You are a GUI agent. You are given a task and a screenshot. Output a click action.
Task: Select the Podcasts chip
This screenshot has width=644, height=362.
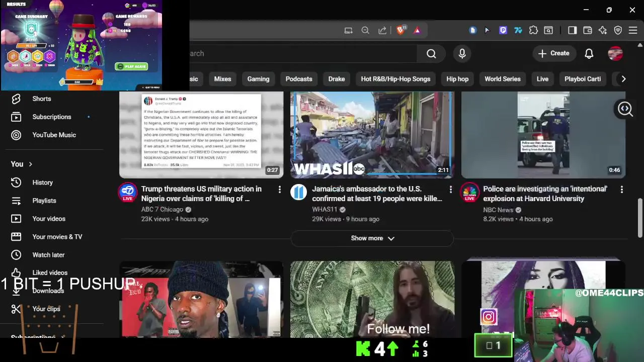(299, 79)
